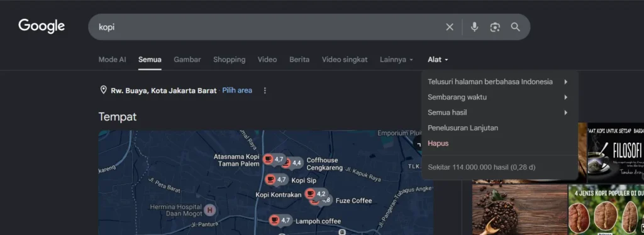Open the Filosofi kopi image thumbnail

[616, 153]
